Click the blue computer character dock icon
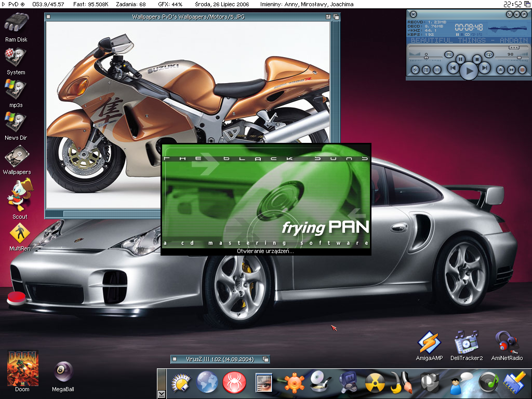 coord(349,382)
